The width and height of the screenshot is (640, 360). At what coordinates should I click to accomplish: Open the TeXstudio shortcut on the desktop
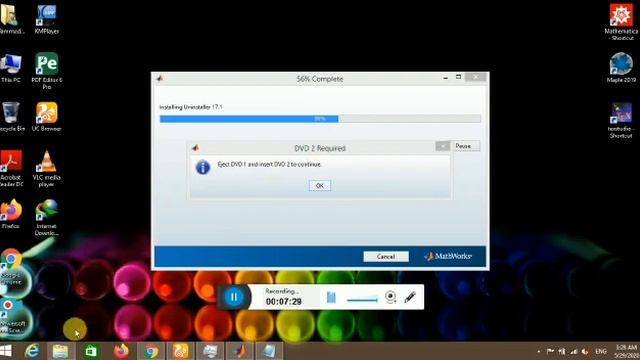pos(621,120)
